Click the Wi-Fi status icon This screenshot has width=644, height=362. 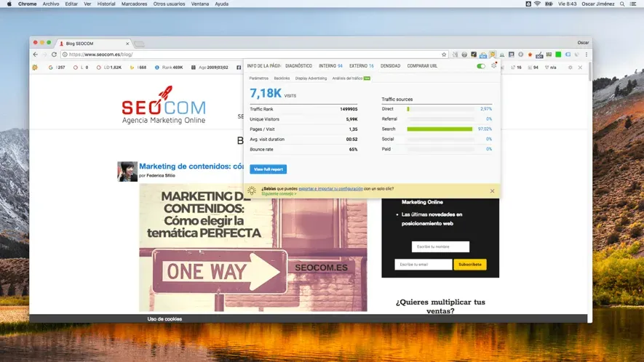pyautogui.click(x=537, y=4)
